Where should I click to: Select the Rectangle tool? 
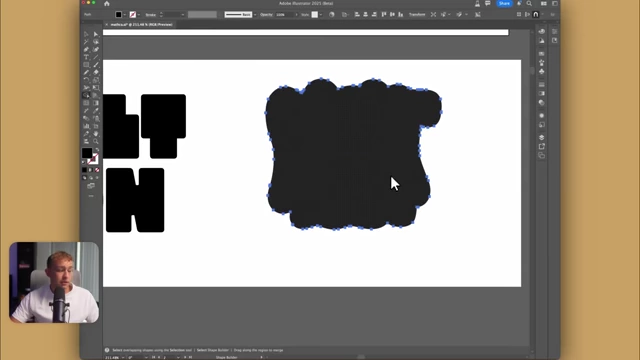86,65
